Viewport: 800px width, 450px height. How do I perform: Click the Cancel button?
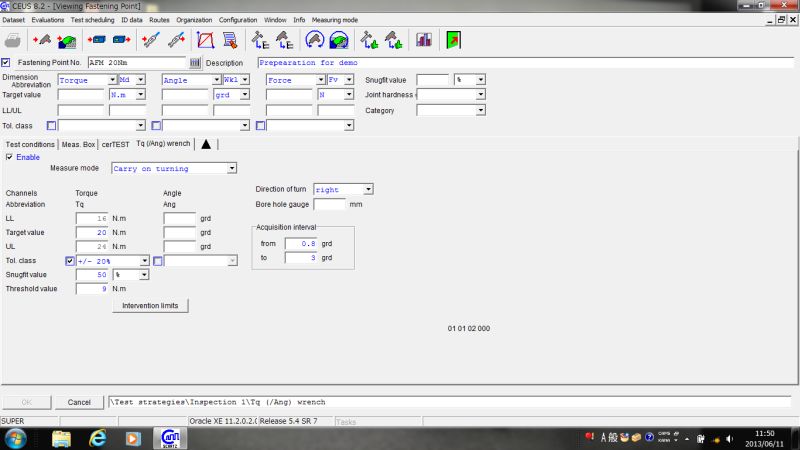[x=79, y=403]
